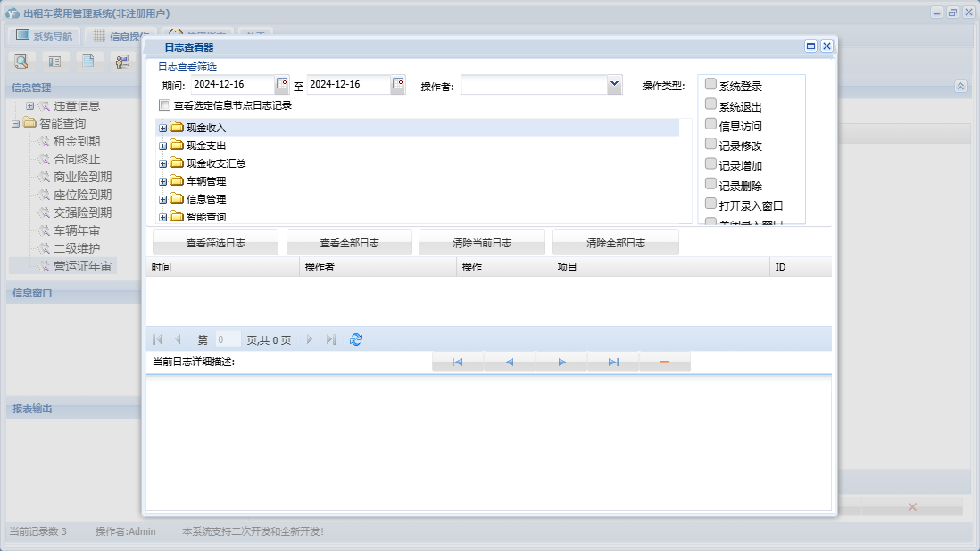Check the 记录修改 operation type
This screenshot has width=980, height=551.
(710, 144)
